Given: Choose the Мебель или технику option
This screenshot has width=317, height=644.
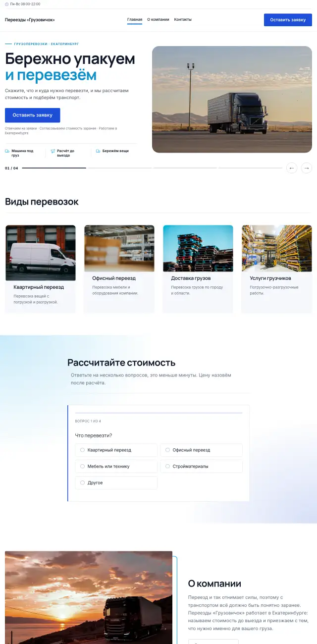Looking at the screenshot, I should (x=116, y=466).
